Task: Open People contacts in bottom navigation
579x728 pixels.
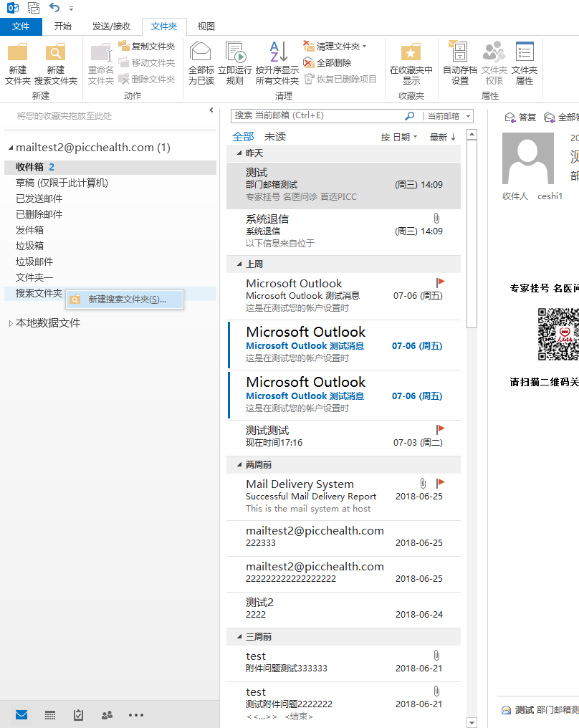Action: [x=107, y=714]
